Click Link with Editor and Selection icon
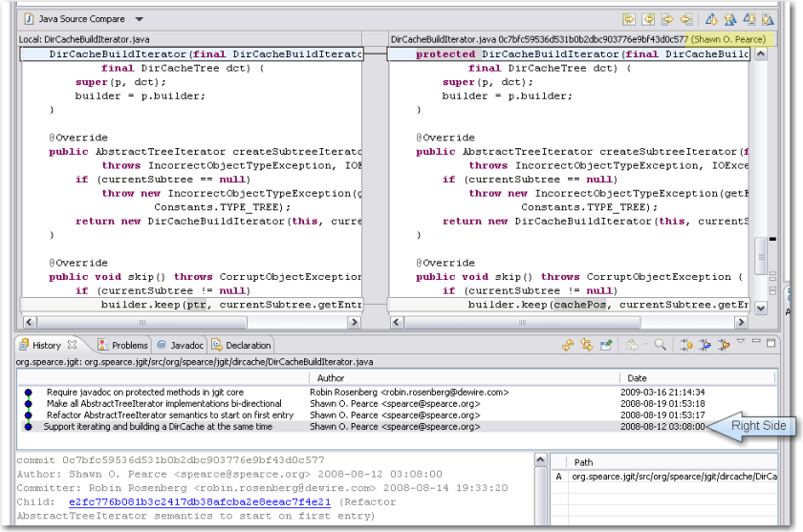This screenshot has height=532, width=803. (587, 345)
